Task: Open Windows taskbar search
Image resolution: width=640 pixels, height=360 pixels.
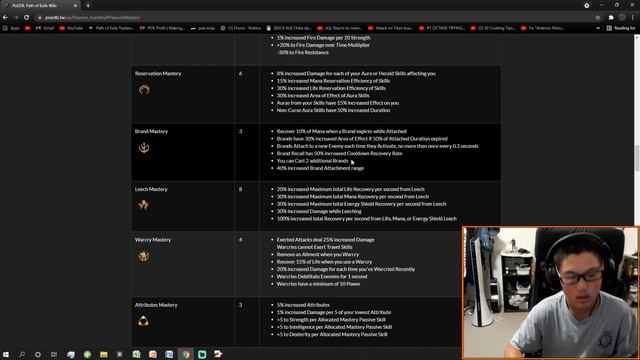Action: [22, 354]
